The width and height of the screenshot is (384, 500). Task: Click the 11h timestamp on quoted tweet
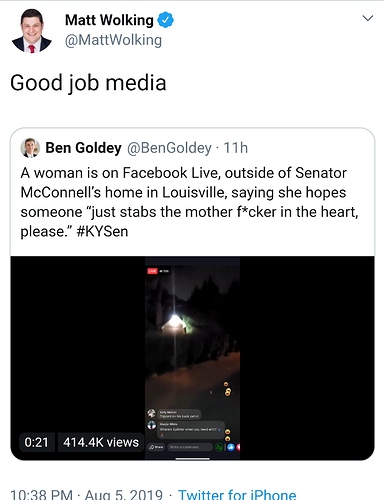click(x=236, y=148)
